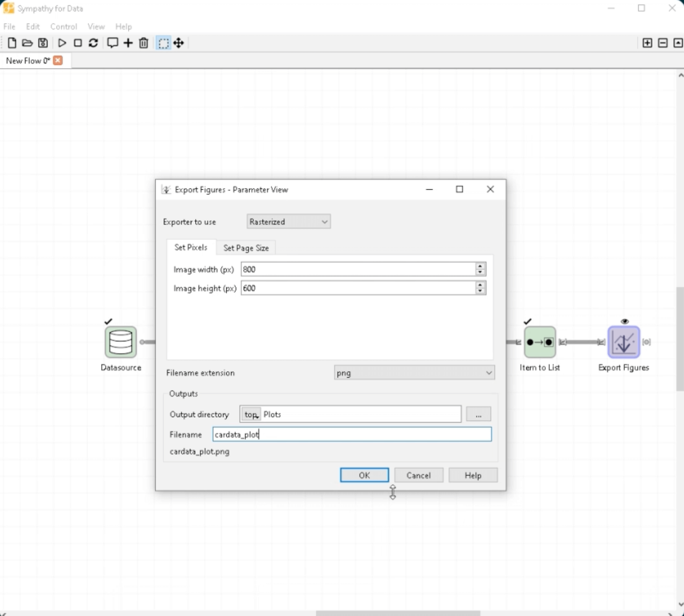Select the Datasource node

point(121,342)
